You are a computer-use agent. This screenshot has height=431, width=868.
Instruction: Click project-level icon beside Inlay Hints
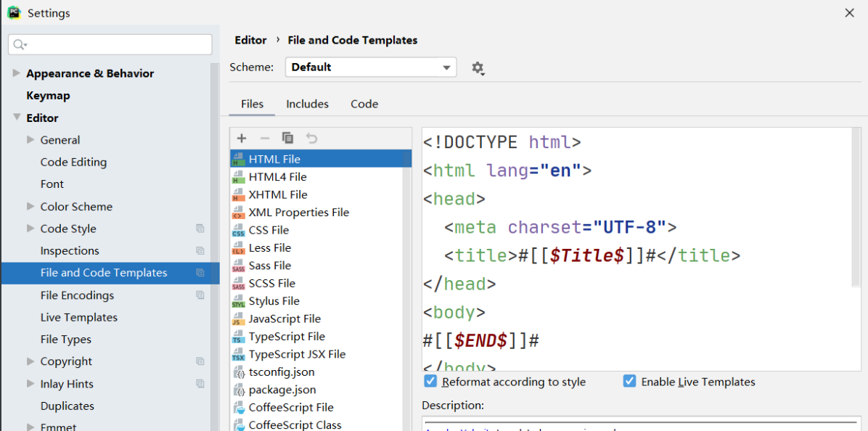(200, 383)
